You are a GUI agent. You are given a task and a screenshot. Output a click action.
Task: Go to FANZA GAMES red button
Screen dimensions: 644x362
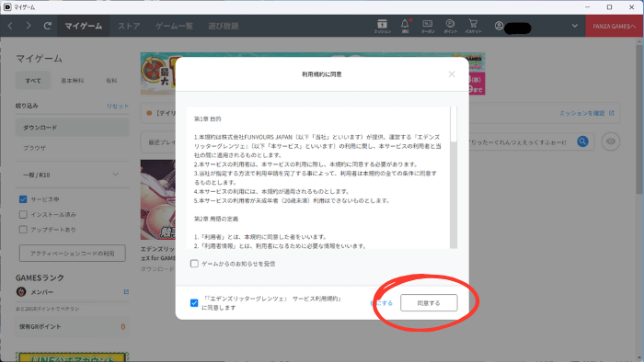click(614, 26)
